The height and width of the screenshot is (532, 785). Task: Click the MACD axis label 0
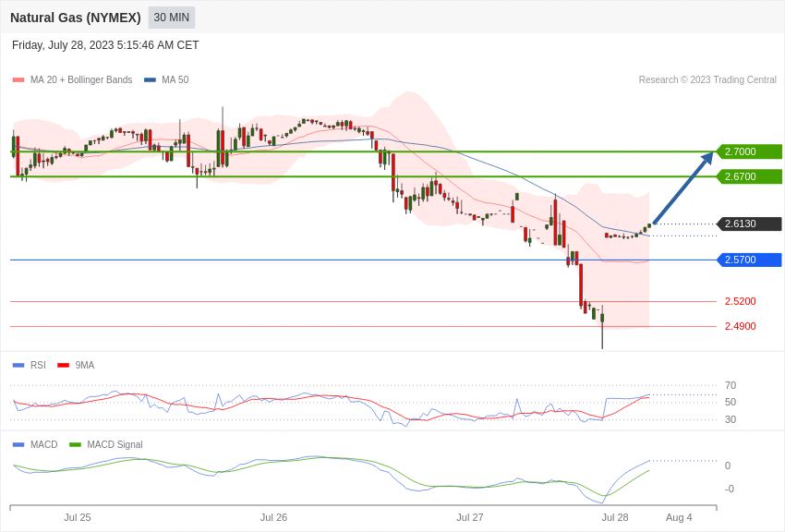click(x=728, y=465)
